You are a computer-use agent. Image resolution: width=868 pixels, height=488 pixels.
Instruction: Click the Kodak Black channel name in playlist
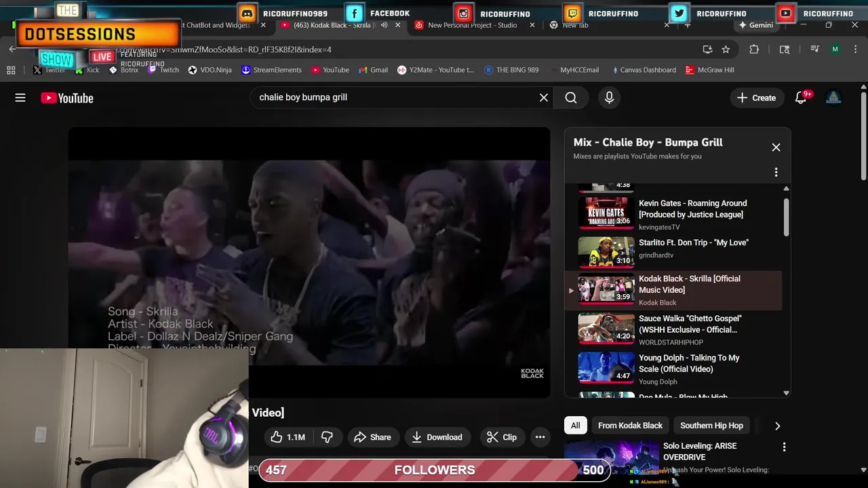[658, 302]
